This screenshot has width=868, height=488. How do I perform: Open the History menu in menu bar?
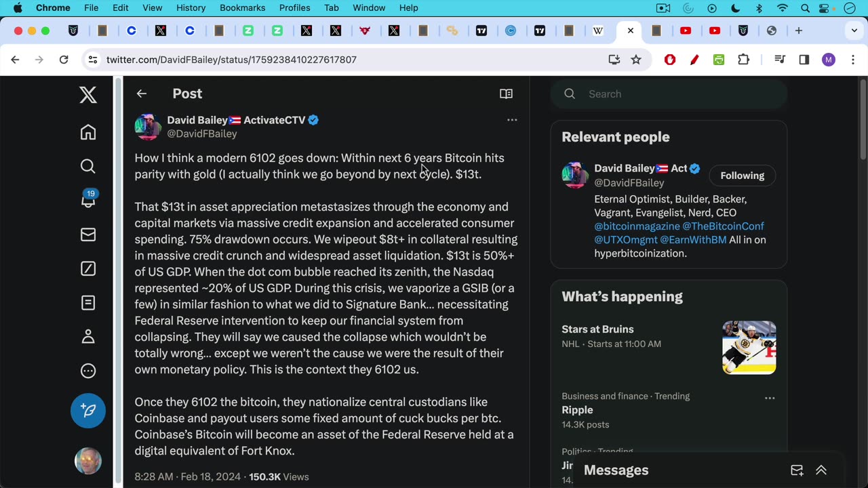tap(191, 7)
